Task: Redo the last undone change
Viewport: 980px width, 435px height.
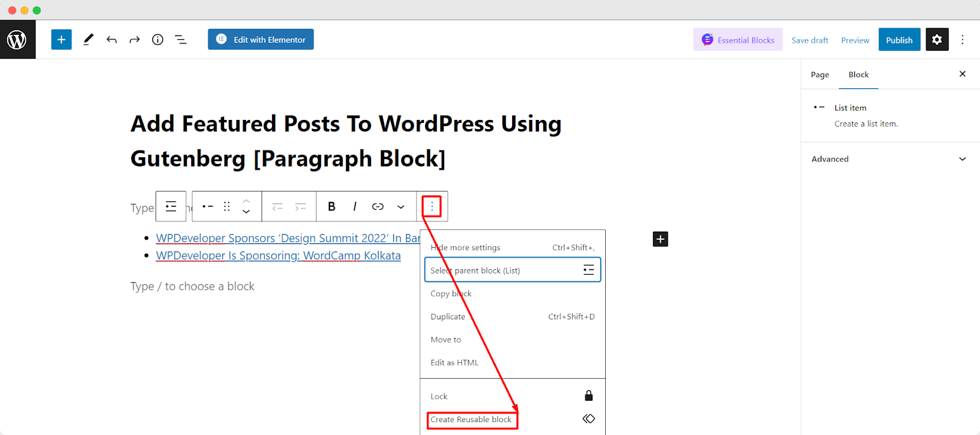Action: pos(134,40)
